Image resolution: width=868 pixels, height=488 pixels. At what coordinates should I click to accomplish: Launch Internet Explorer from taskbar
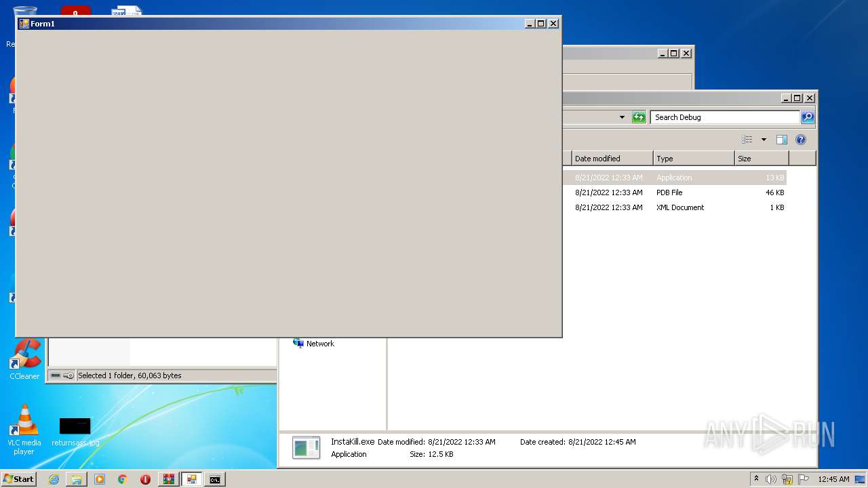(x=54, y=479)
